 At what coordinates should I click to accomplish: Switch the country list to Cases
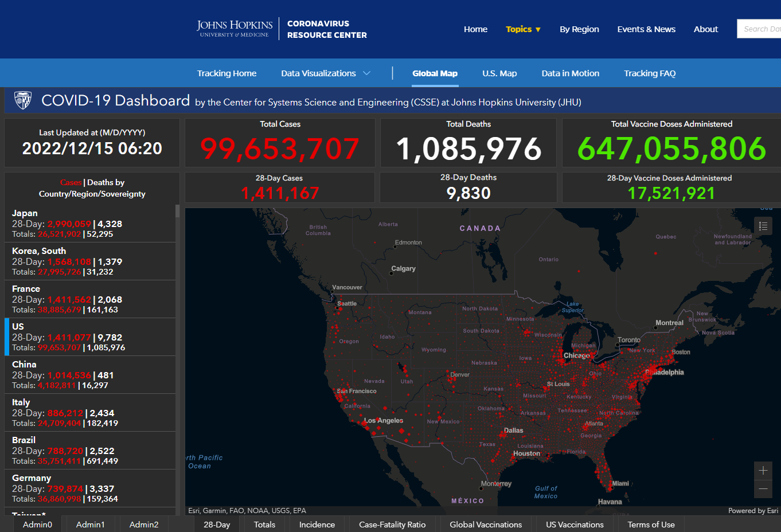[71, 182]
